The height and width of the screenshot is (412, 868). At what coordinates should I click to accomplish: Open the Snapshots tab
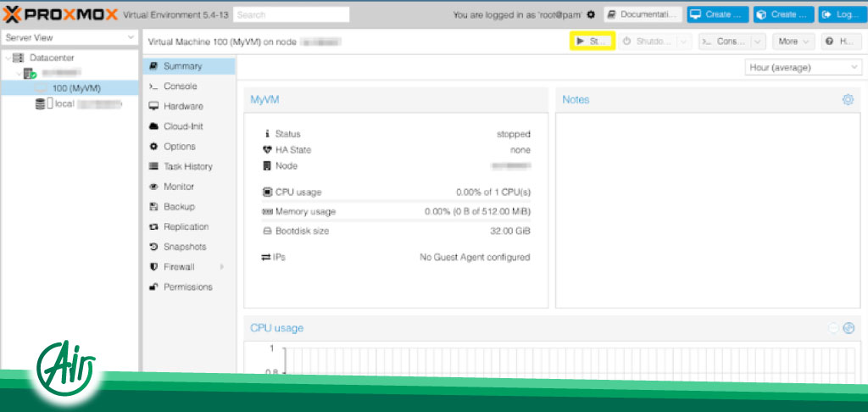[x=189, y=247]
